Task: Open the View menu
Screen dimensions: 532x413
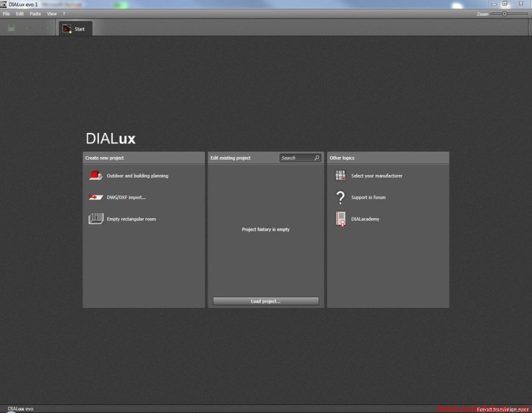Action: click(x=52, y=13)
